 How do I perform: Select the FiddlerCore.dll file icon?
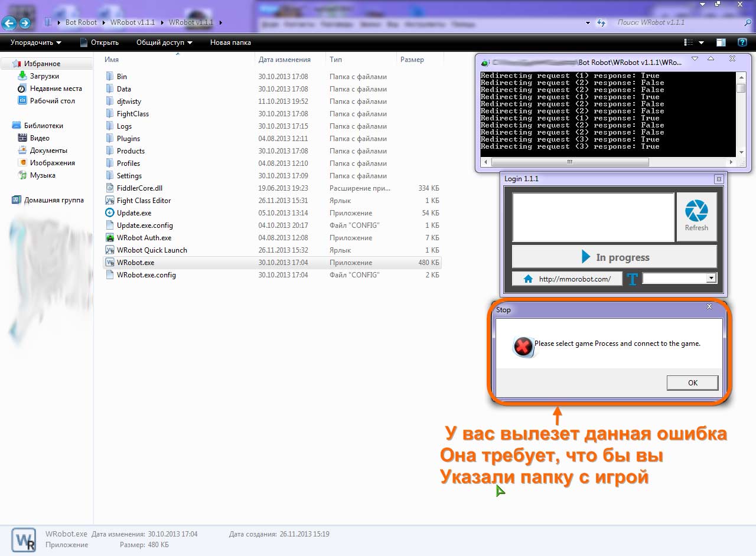[x=110, y=188]
